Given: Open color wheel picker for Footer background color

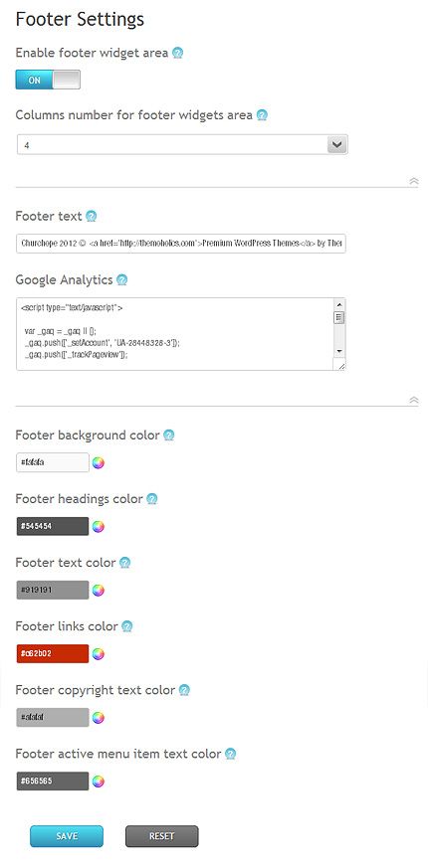Looking at the screenshot, I should 99,462.
